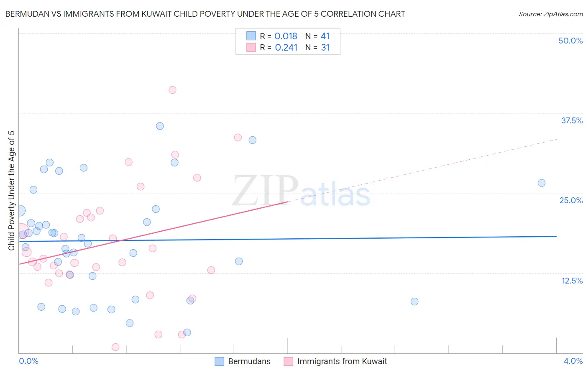The width and height of the screenshot is (588, 373).
Task: Select the Bermudans legend label
Action: click(249, 361)
